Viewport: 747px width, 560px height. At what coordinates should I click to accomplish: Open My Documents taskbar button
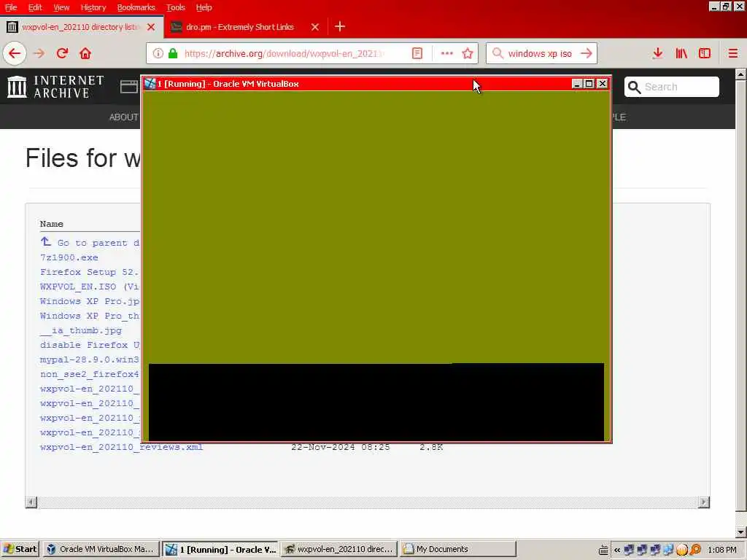click(458, 549)
